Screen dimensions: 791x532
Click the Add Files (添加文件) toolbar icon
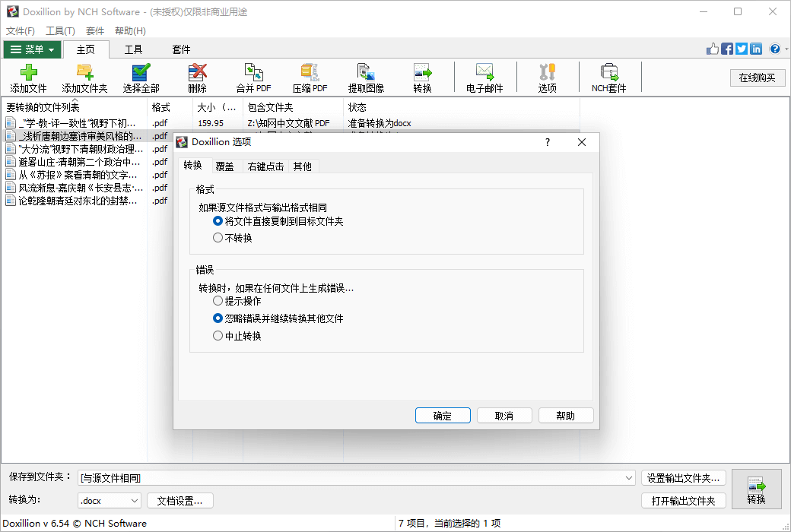tap(28, 78)
